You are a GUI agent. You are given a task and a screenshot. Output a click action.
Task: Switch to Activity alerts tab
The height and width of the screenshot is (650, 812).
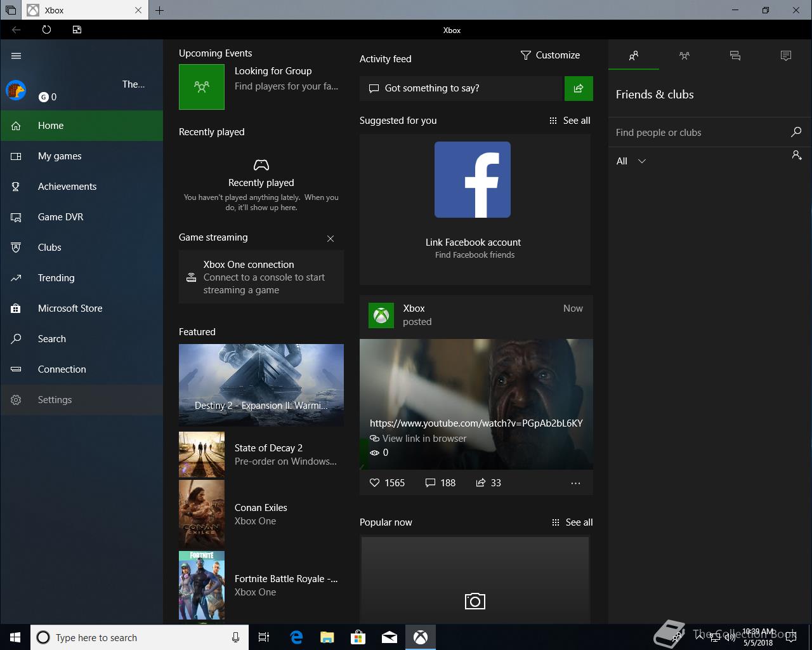(x=786, y=56)
